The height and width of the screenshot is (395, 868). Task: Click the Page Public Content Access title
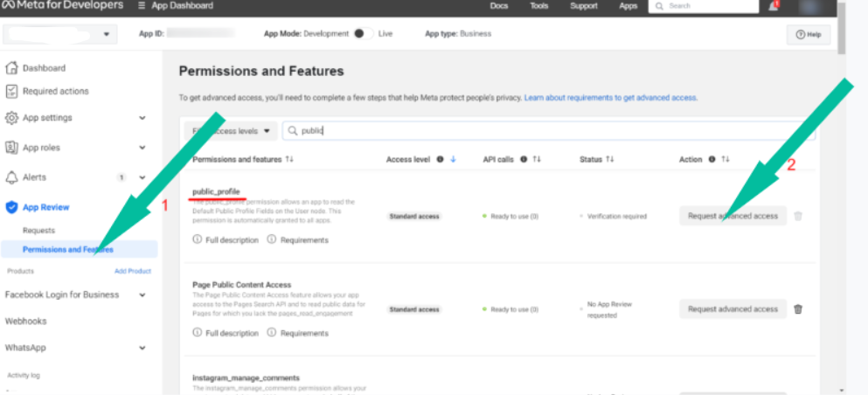coord(242,285)
